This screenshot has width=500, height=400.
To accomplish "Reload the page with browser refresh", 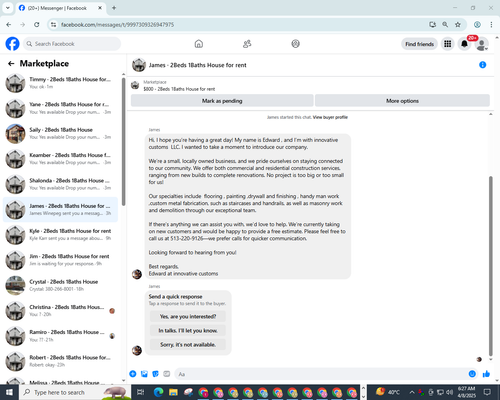I will [x=37, y=25].
